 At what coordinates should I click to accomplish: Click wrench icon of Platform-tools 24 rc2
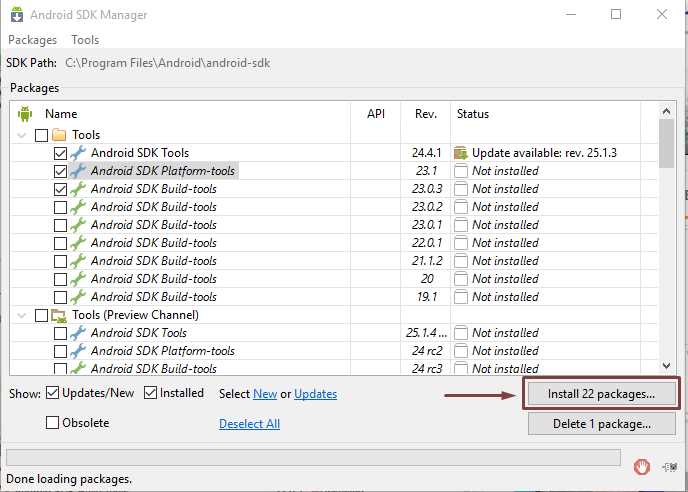click(x=78, y=351)
